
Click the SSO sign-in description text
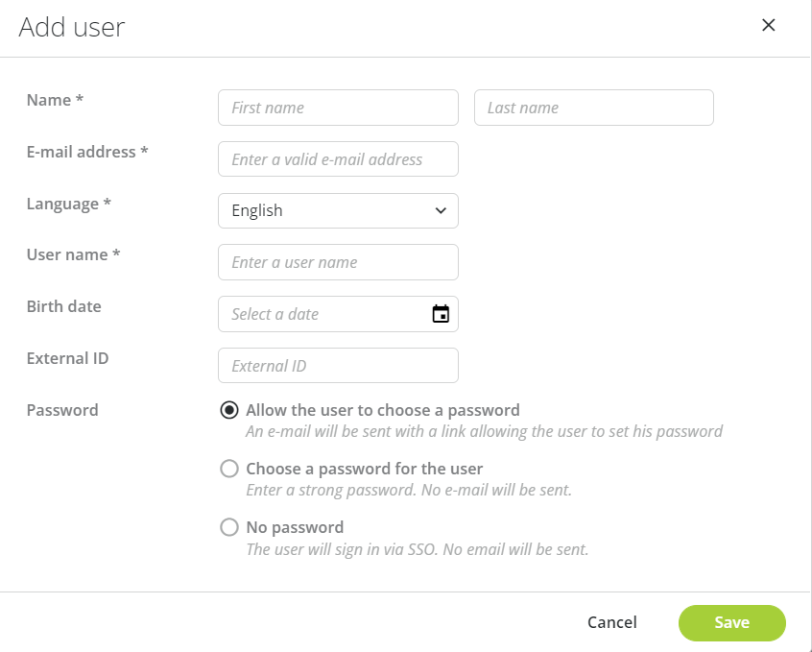[418, 549]
